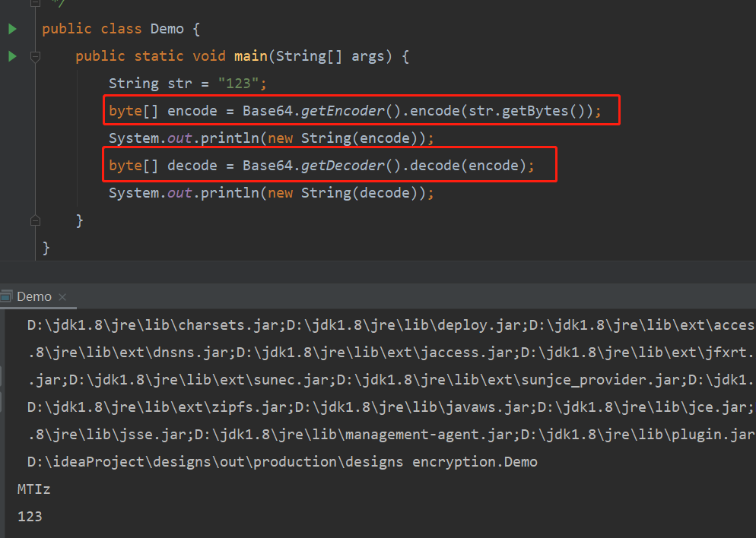Click the str.getBytes() call
The image size is (756, 538).
click(526, 111)
